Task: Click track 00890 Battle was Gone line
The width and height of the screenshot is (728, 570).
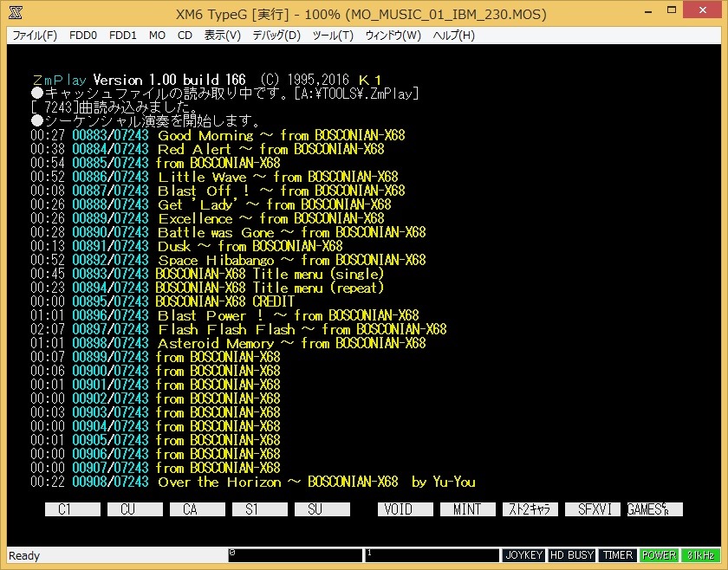Action: [228, 232]
